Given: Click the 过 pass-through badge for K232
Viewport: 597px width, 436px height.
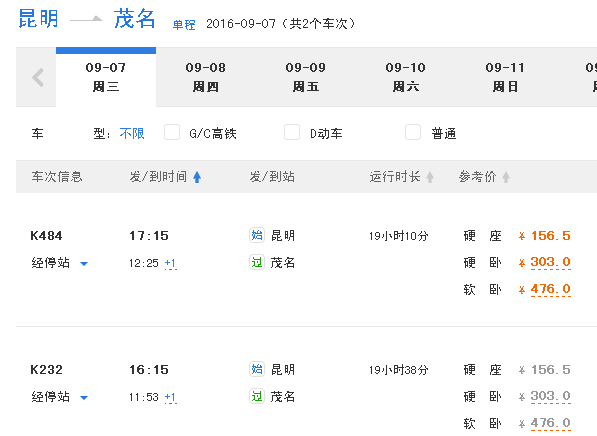Looking at the screenshot, I should pyautogui.click(x=257, y=396).
